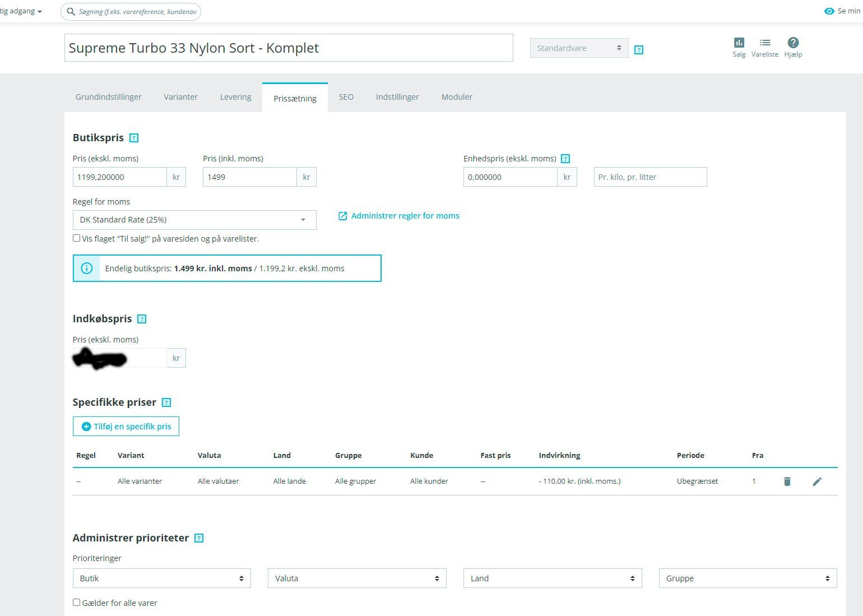Screen dimensions: 863x616
Task: Open the Salg statistics icon
Action: 739,43
